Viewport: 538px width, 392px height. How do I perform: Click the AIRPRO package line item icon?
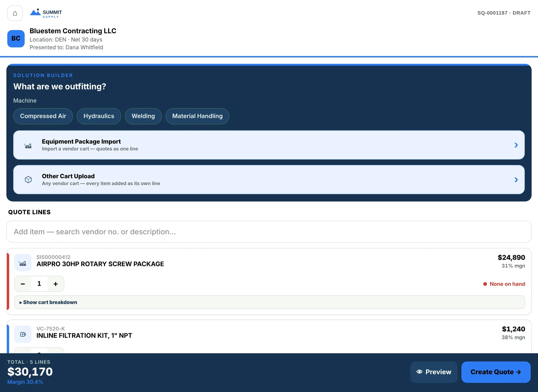23,263
